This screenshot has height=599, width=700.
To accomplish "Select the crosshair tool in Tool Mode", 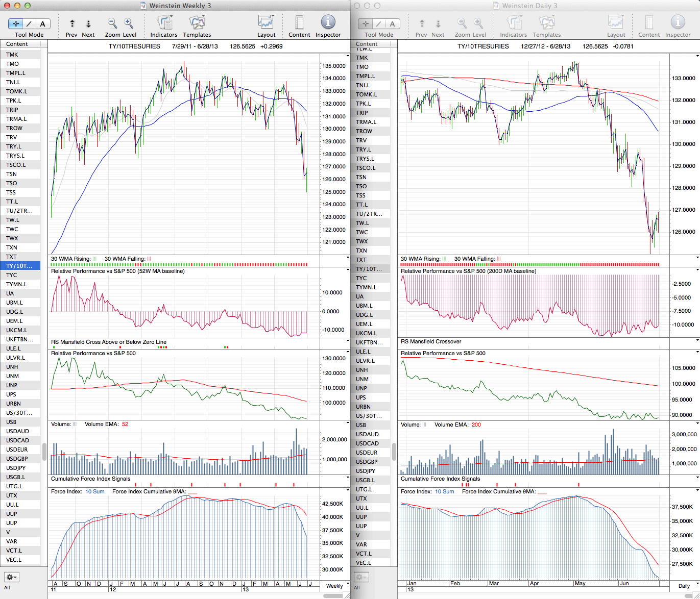I will pyautogui.click(x=16, y=23).
